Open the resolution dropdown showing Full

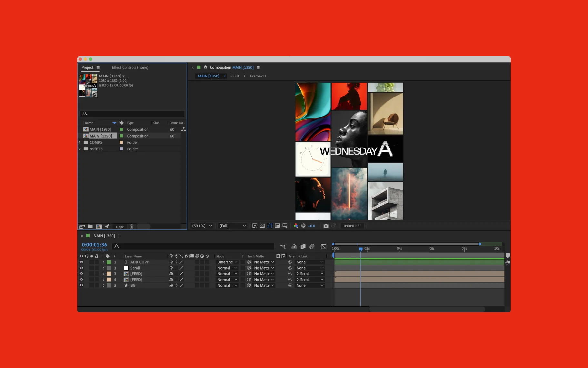coord(232,226)
